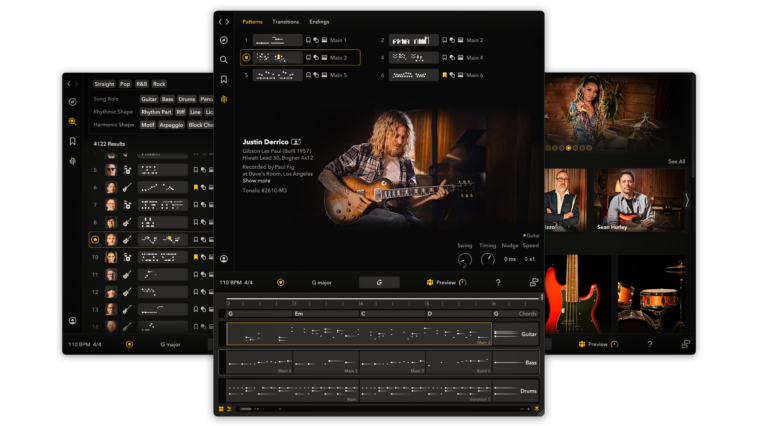The height and width of the screenshot is (426, 758).
Task: Toggle the Straight tag in left window
Action: [x=104, y=84]
